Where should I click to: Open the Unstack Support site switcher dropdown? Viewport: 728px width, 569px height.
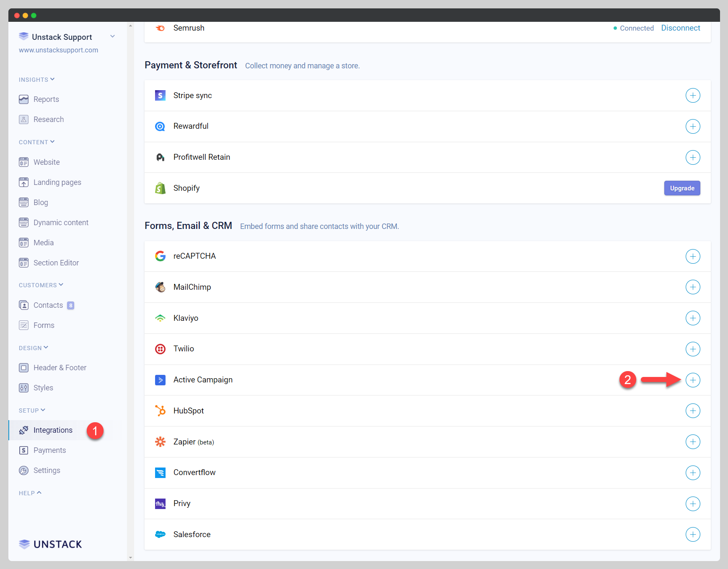[x=112, y=36]
